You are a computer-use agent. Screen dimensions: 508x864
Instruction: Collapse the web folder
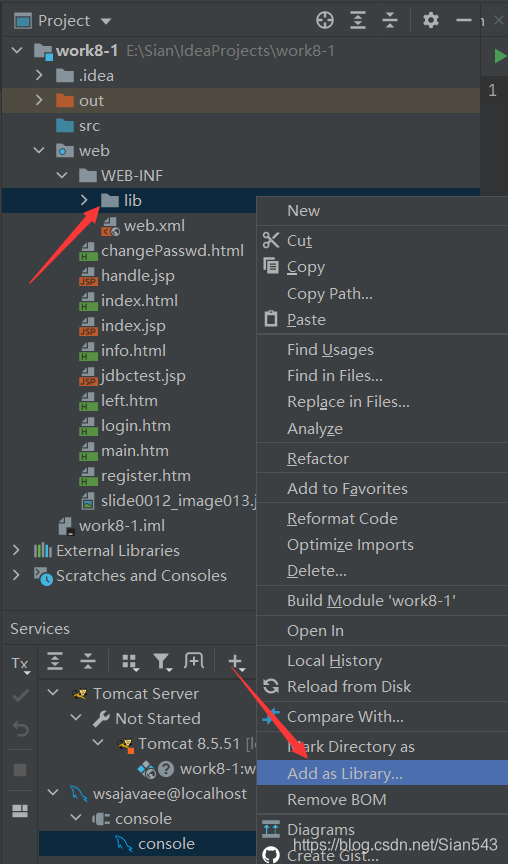coord(39,150)
